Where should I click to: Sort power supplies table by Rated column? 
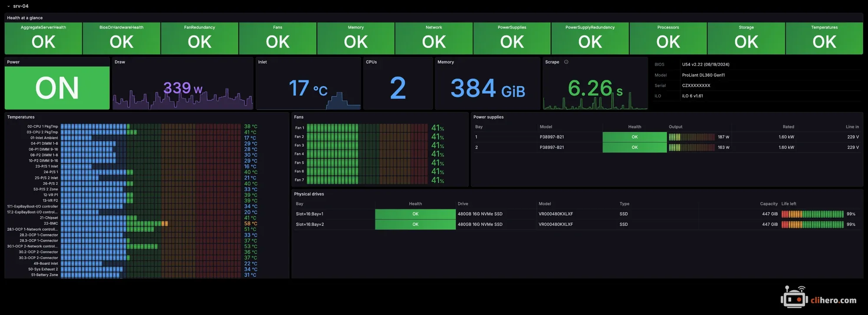click(788, 127)
